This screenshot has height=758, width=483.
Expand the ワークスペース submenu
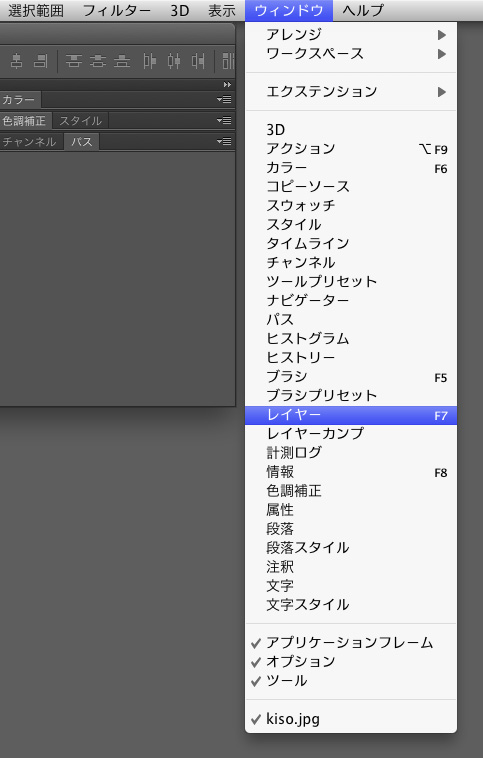tap(351, 54)
